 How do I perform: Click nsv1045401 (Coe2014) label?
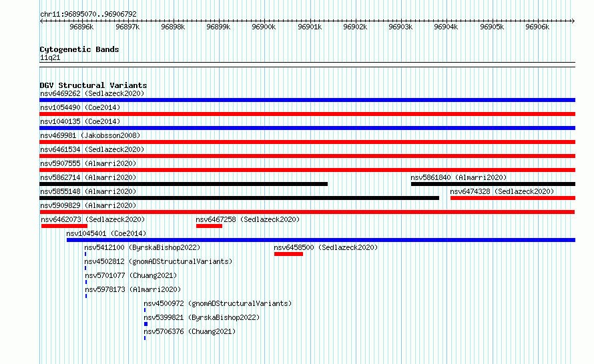[x=106, y=233]
